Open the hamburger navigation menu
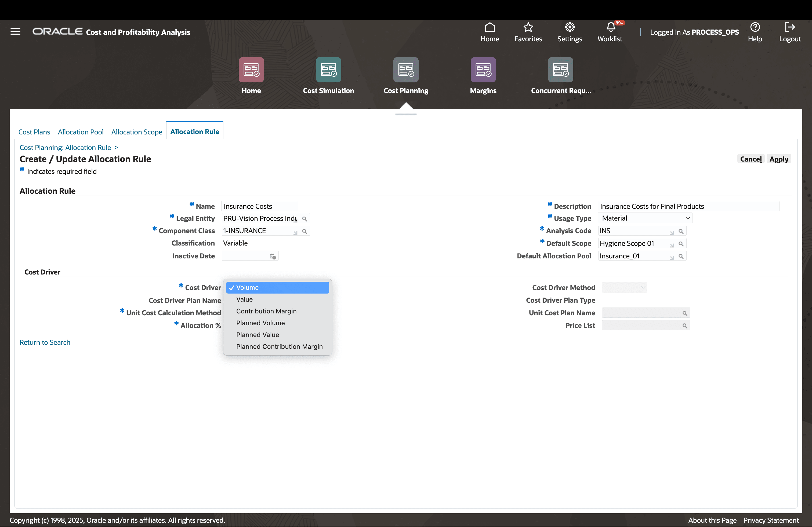 point(15,31)
